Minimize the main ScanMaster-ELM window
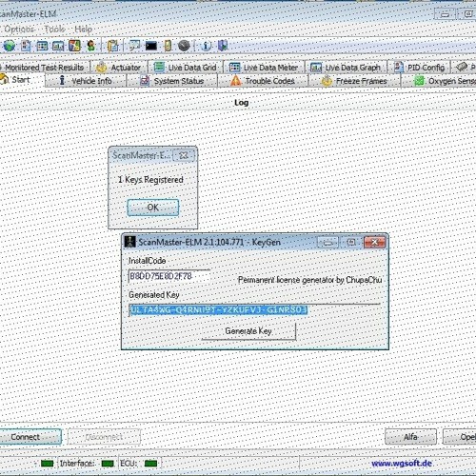 pyautogui.click(x=445, y=14)
